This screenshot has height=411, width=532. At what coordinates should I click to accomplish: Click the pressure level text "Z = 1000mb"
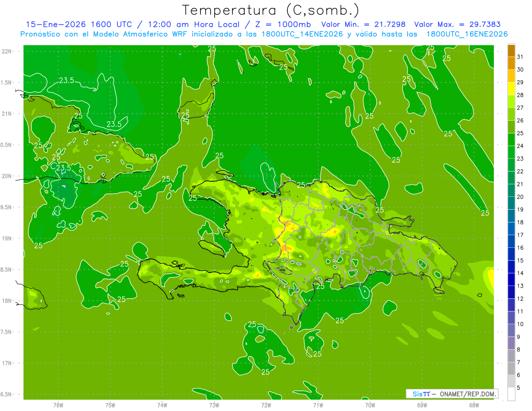284,24
